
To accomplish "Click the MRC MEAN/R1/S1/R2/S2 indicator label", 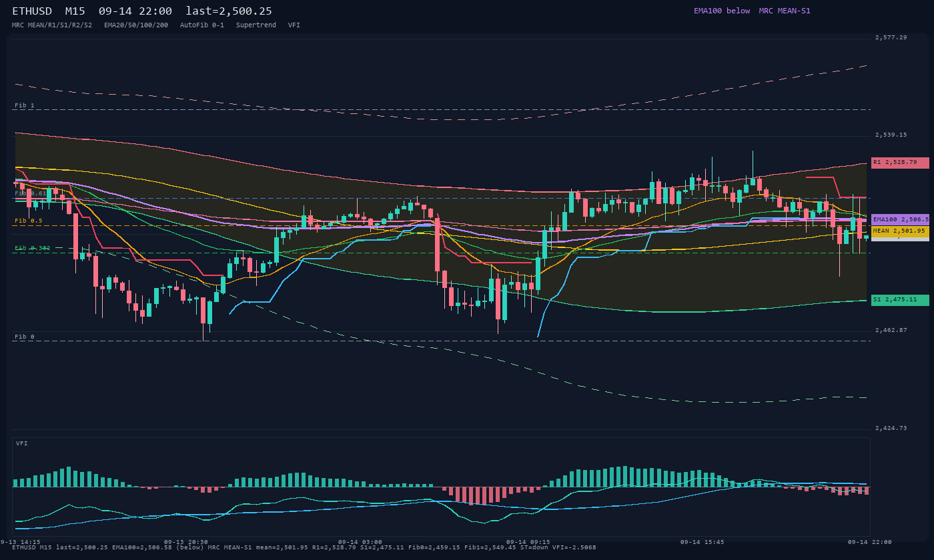I will (x=52, y=25).
